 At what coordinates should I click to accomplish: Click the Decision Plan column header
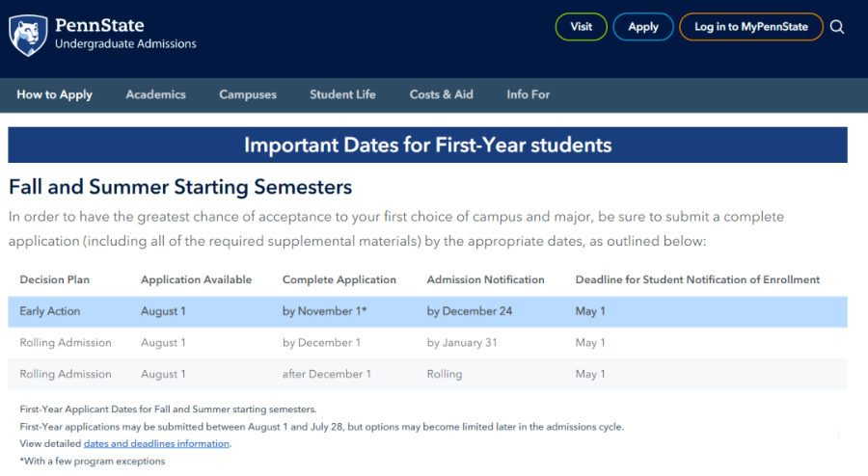[x=54, y=279]
